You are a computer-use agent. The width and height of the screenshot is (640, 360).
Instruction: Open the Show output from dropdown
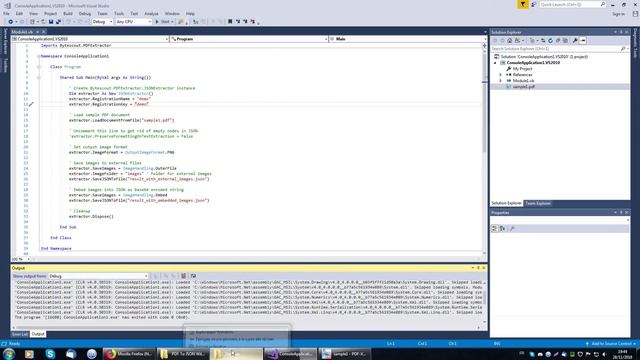[98, 276]
